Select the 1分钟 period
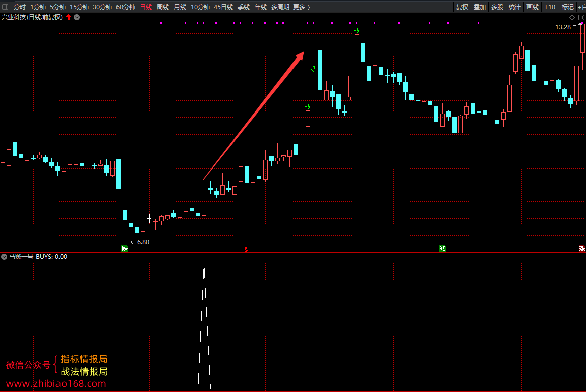Image resolution: width=586 pixels, height=392 pixels. tap(38, 7)
